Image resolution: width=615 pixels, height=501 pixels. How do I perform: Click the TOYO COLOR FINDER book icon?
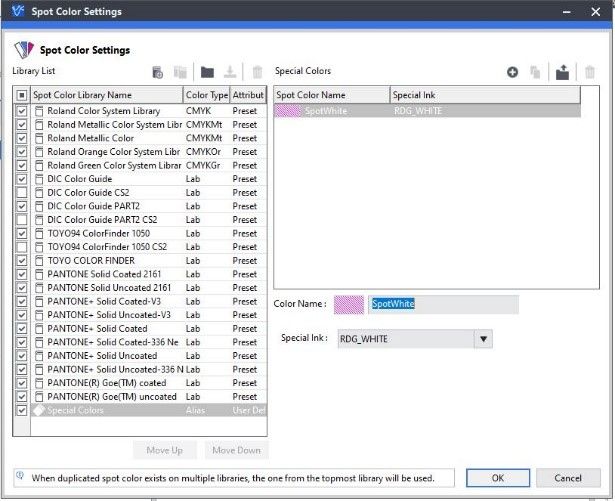[39, 261]
